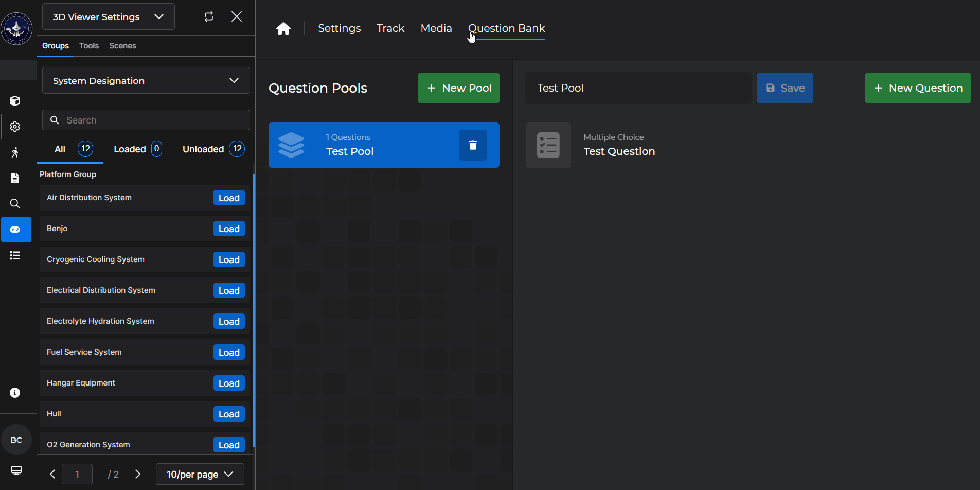Click the groups list scrollbar
Viewport: 980px width, 490px height.
(254, 310)
